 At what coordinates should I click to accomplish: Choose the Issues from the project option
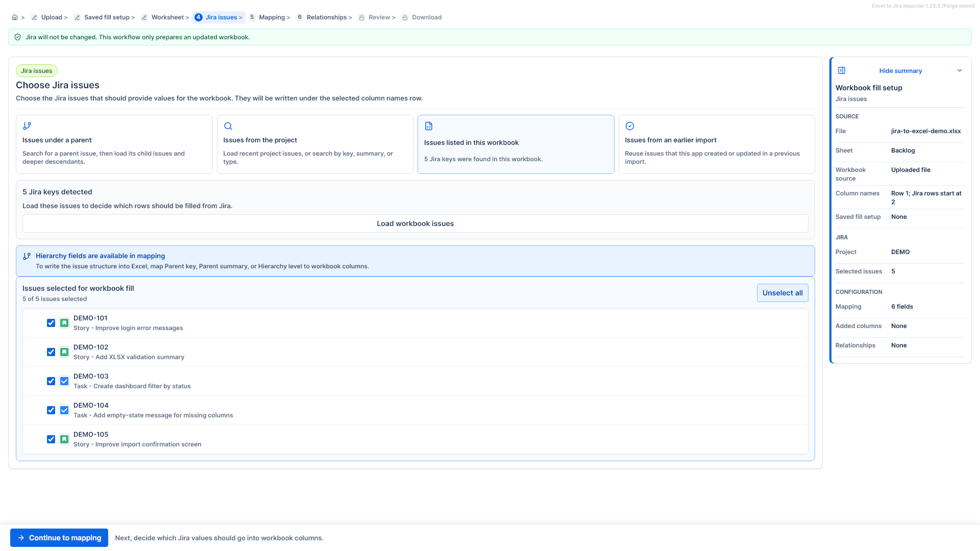315,144
